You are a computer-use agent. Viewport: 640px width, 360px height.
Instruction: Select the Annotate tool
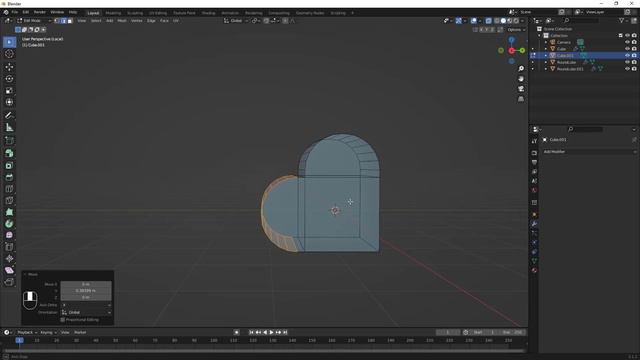click(9, 116)
